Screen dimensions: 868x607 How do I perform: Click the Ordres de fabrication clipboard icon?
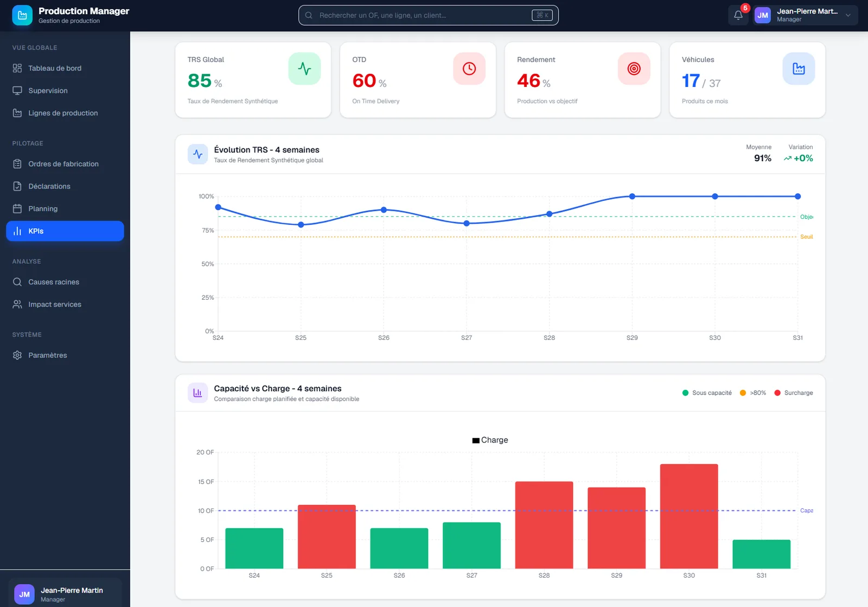coord(17,164)
